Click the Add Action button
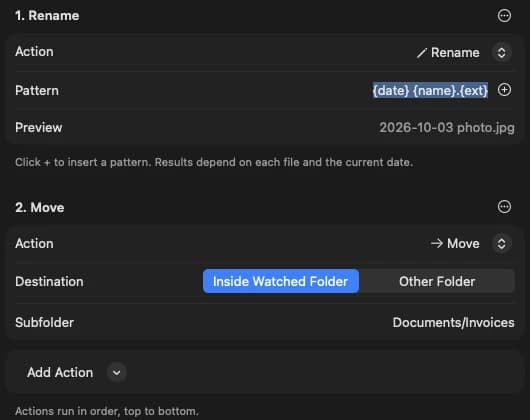The width and height of the screenshot is (530, 420). point(60,373)
